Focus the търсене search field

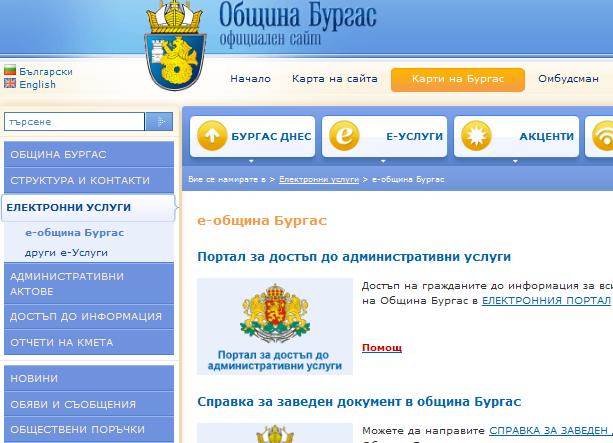[74, 122]
